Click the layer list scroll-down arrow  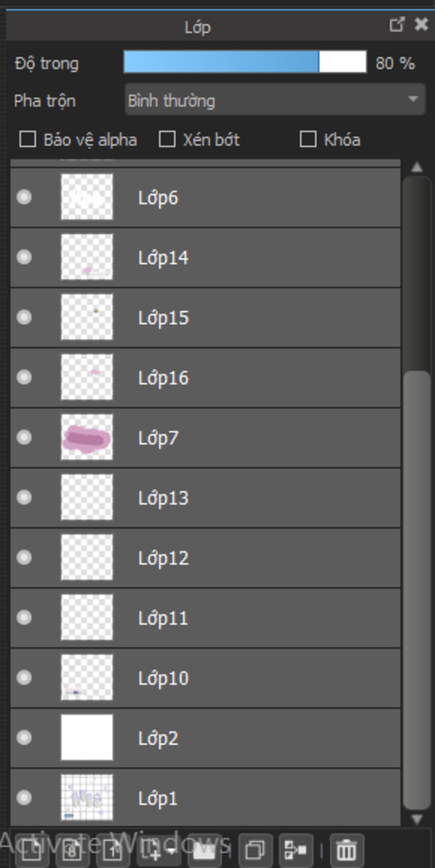(x=417, y=819)
